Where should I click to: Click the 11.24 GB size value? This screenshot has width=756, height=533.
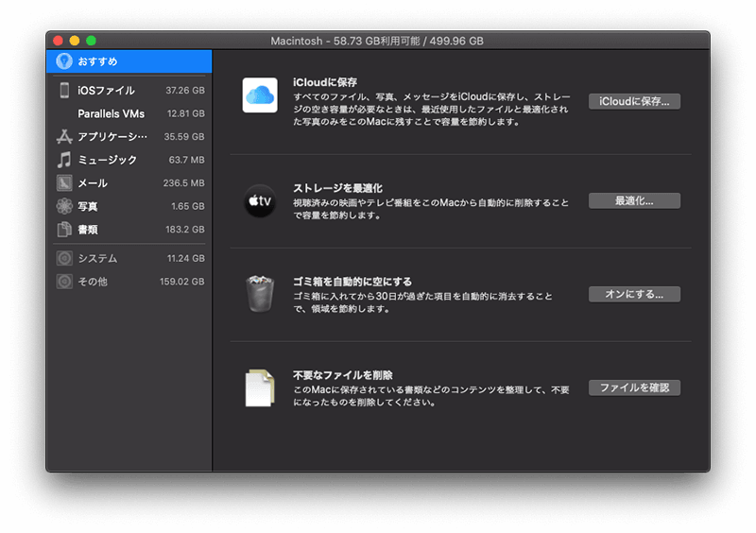(x=185, y=258)
